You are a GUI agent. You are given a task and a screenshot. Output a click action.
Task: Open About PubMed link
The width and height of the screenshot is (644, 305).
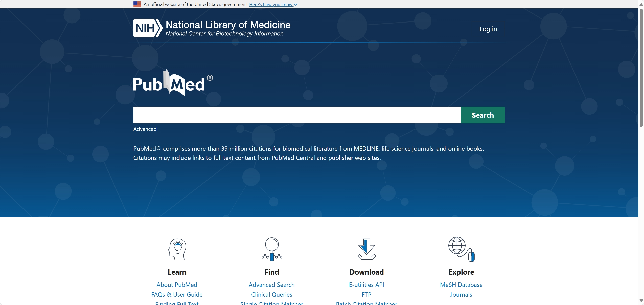tap(177, 285)
